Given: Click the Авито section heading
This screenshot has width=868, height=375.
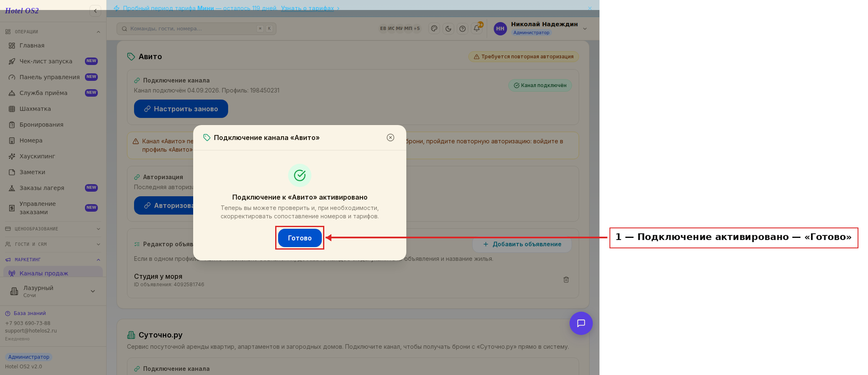Looking at the screenshot, I should (150, 57).
